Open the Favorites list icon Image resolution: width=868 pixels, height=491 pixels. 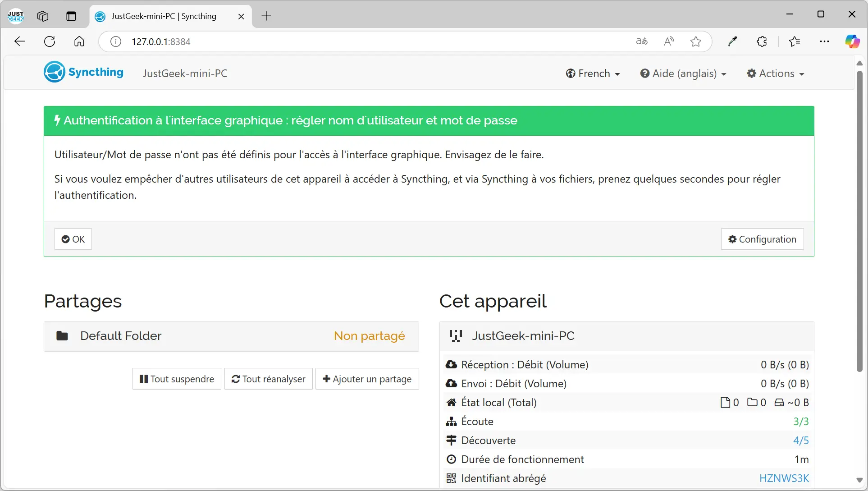click(795, 41)
